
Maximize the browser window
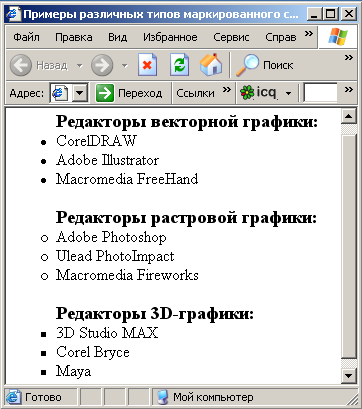point(331,14)
